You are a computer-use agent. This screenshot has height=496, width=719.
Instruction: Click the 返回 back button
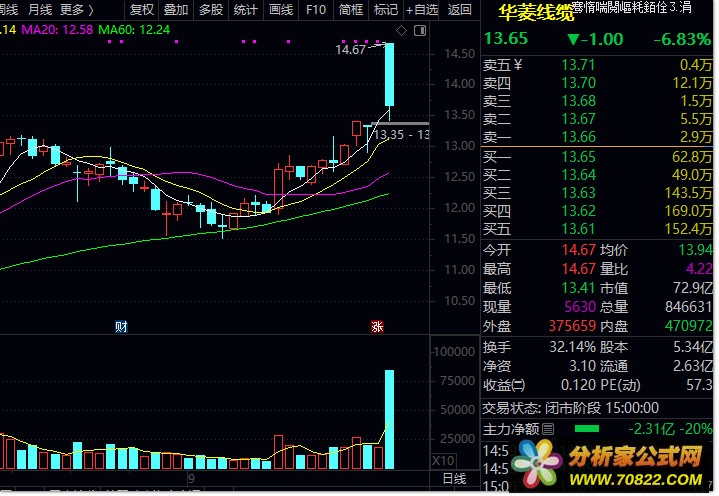click(459, 9)
